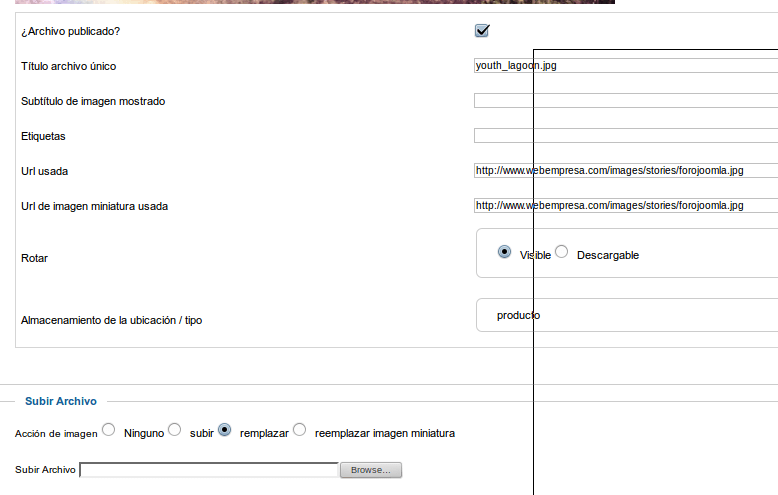The width and height of the screenshot is (778, 495).
Task: Focus 'Url de imagen miniatura usada' field
Action: (626, 205)
